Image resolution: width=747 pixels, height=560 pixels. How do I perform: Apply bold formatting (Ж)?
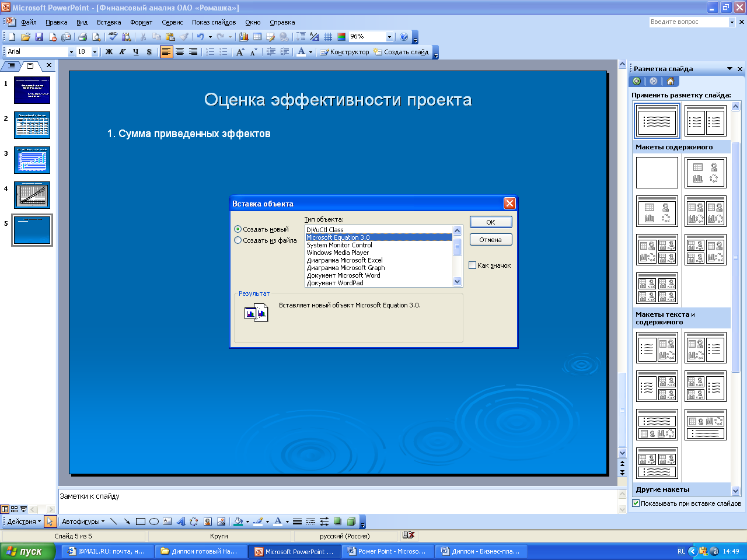click(109, 52)
